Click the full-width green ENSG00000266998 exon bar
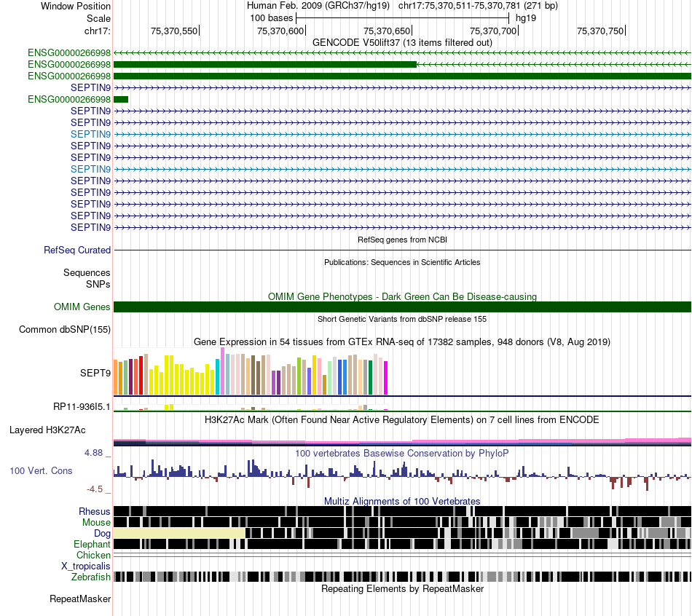Viewport: 692px width, 616px height. pos(403,76)
